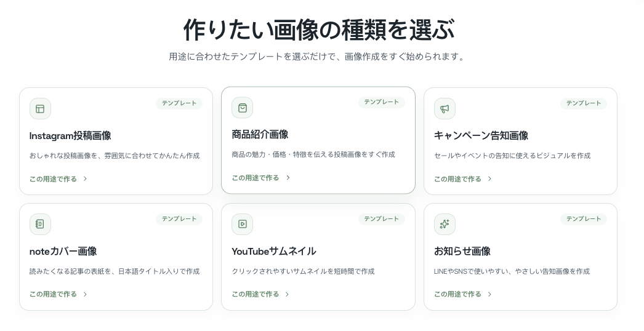Click the megaphone icon on キャンペーン告知画像 card
Screen dimensions: 644x331
pyautogui.click(x=445, y=109)
